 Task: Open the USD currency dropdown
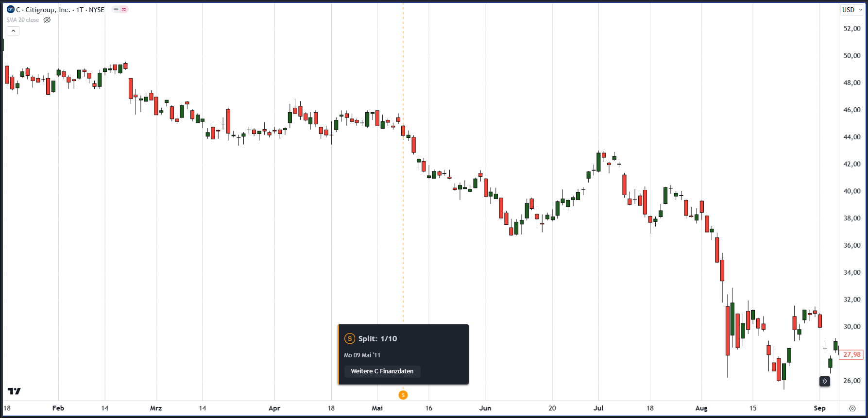click(x=852, y=10)
